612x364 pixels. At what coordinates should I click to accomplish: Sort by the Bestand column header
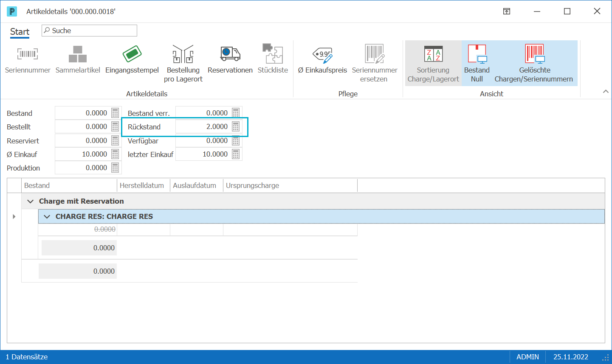pyautogui.click(x=69, y=185)
